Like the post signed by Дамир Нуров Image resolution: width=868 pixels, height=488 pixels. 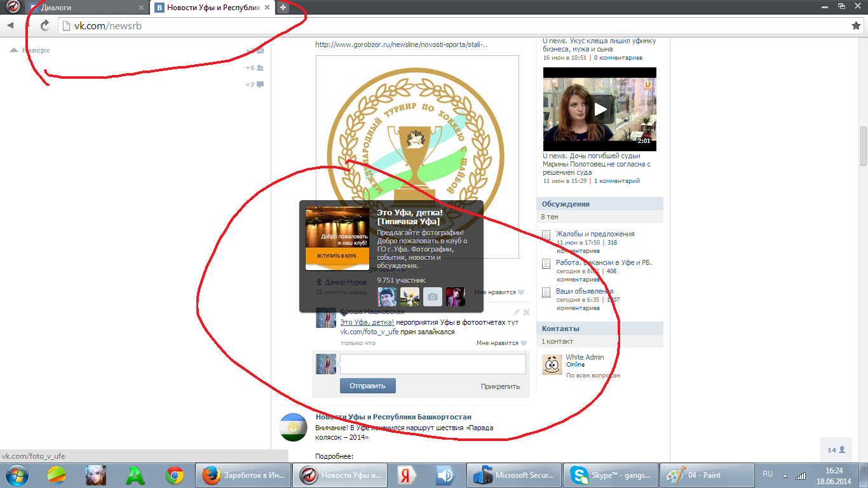pyautogui.click(x=499, y=292)
